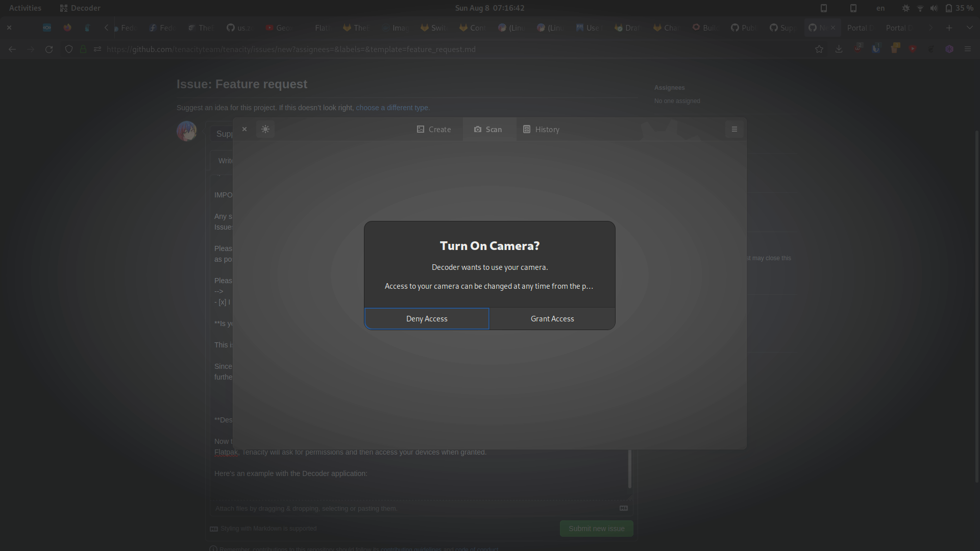980x551 pixels.
Task: Go forward with the Firefox arrow button
Action: tap(31, 49)
